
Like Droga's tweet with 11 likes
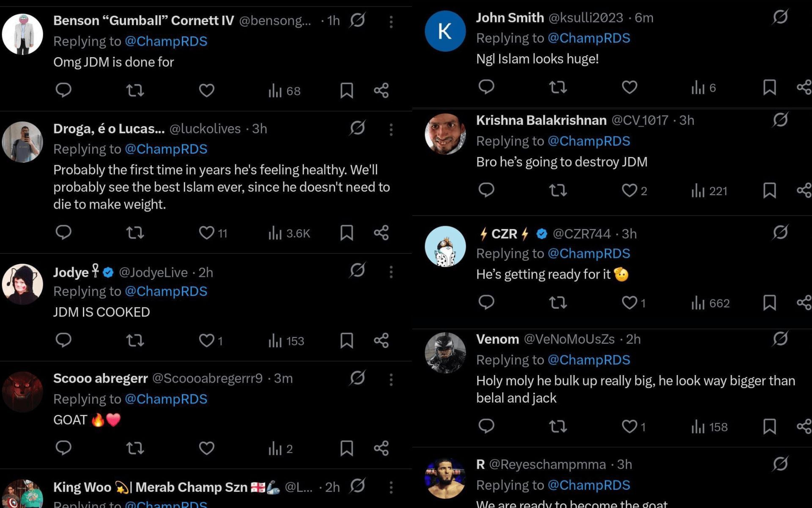point(207,233)
